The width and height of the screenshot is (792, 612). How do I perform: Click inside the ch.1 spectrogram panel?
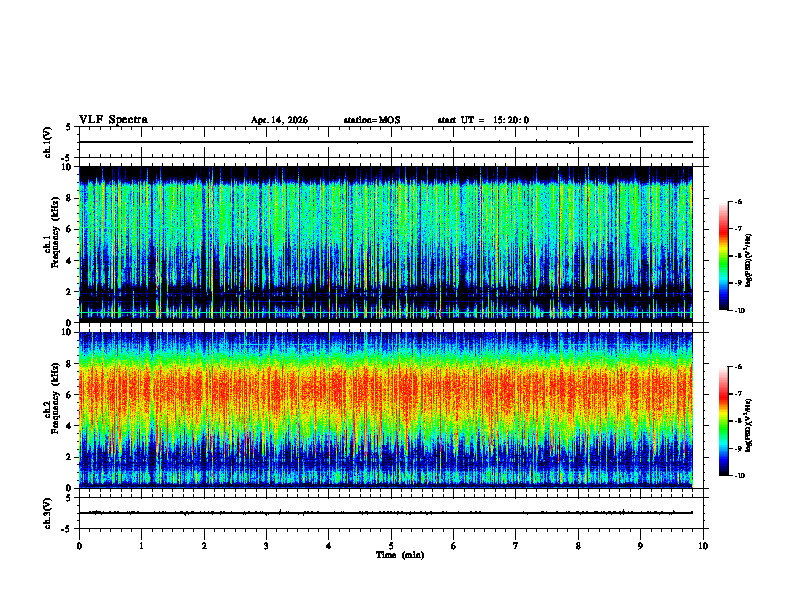point(386,244)
